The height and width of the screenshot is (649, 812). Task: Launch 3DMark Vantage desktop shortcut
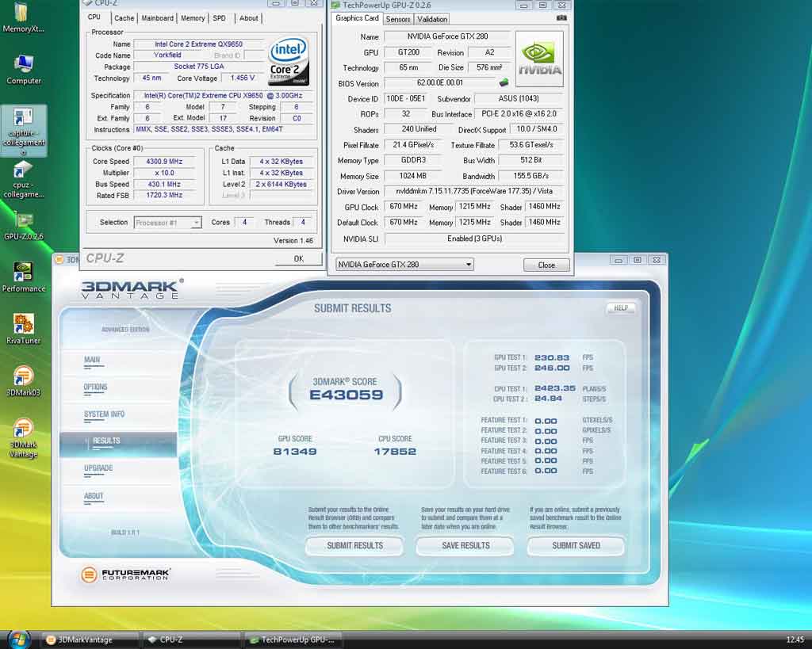tap(23, 438)
